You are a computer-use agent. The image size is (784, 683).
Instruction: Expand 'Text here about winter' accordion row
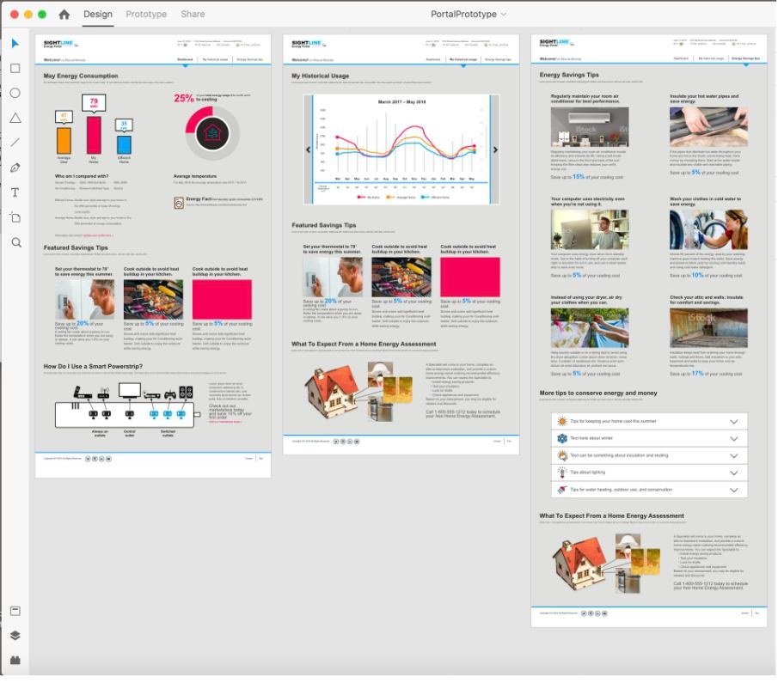pos(655,442)
